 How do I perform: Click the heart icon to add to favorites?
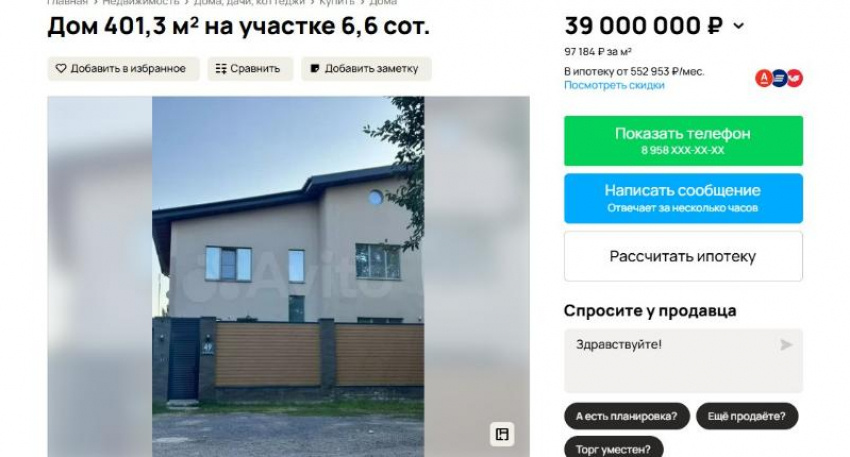(61, 68)
